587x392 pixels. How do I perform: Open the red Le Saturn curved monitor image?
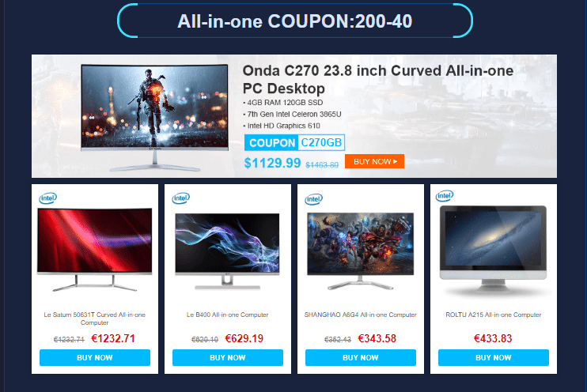[95, 250]
